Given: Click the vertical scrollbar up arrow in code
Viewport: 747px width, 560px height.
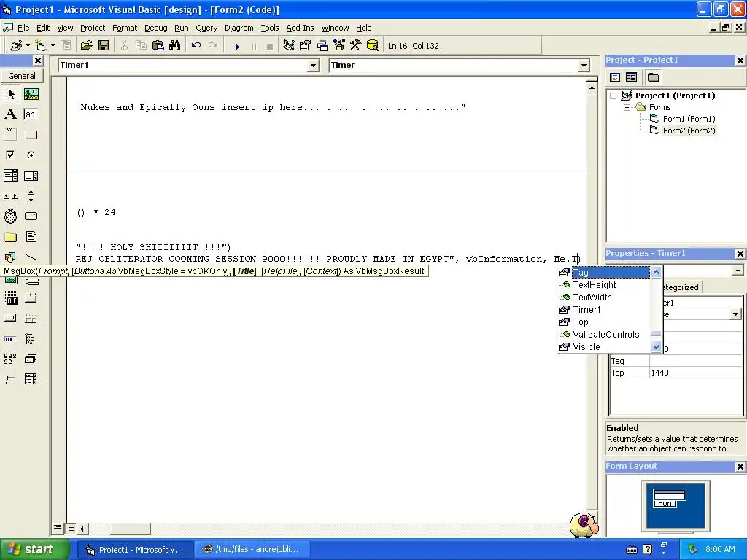Looking at the screenshot, I should tap(591, 87).
